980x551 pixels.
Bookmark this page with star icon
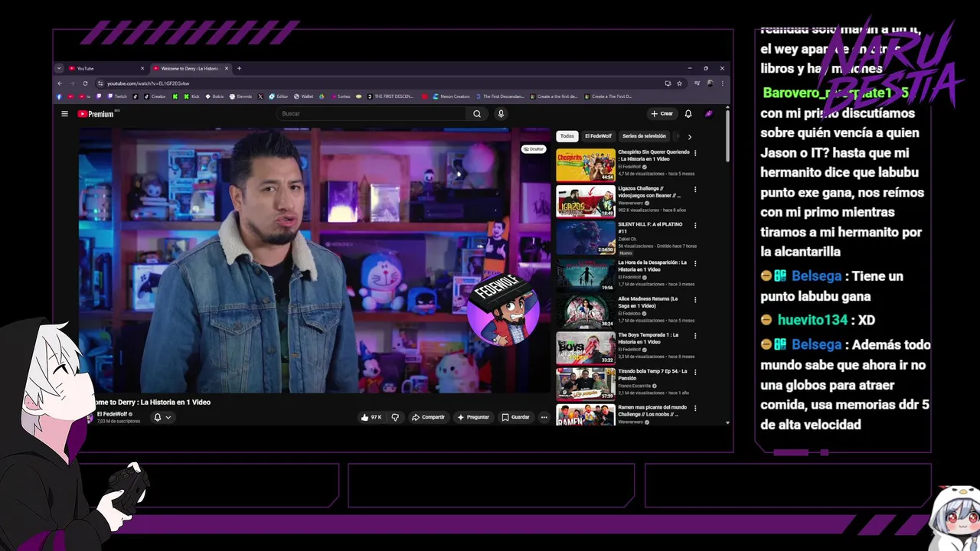679,83
